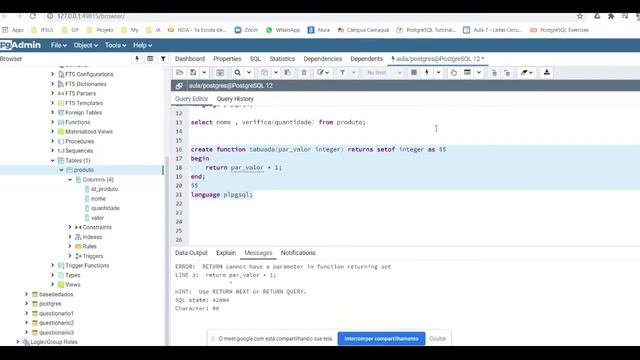Switch to the Dependents tab

click(x=367, y=59)
